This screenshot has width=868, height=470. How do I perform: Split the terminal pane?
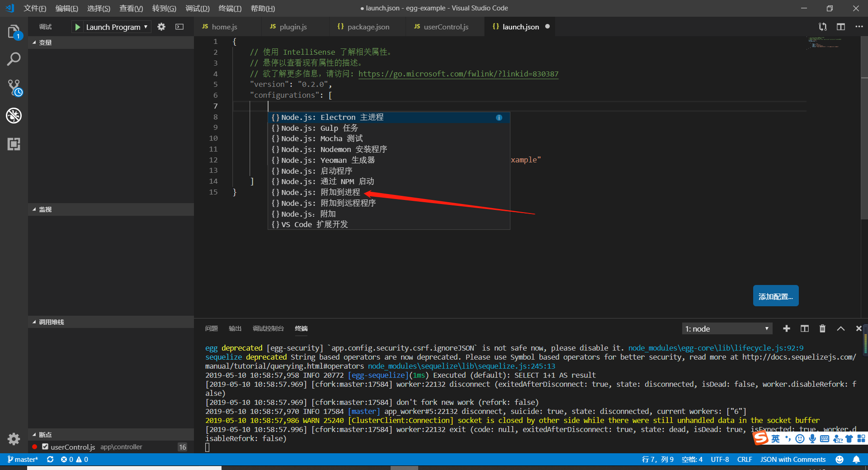(804, 328)
